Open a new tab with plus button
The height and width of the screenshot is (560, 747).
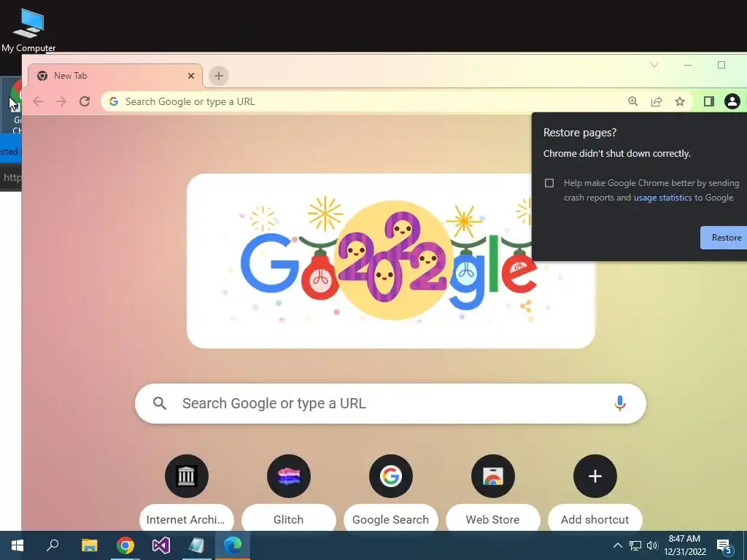click(219, 76)
